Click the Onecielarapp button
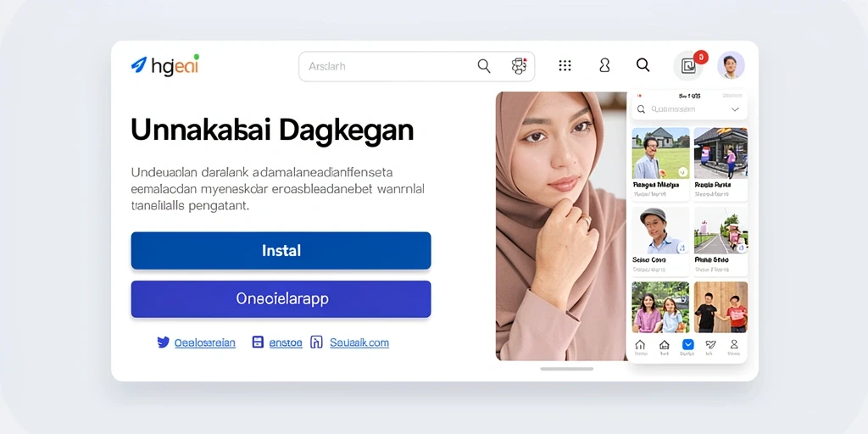 click(281, 299)
